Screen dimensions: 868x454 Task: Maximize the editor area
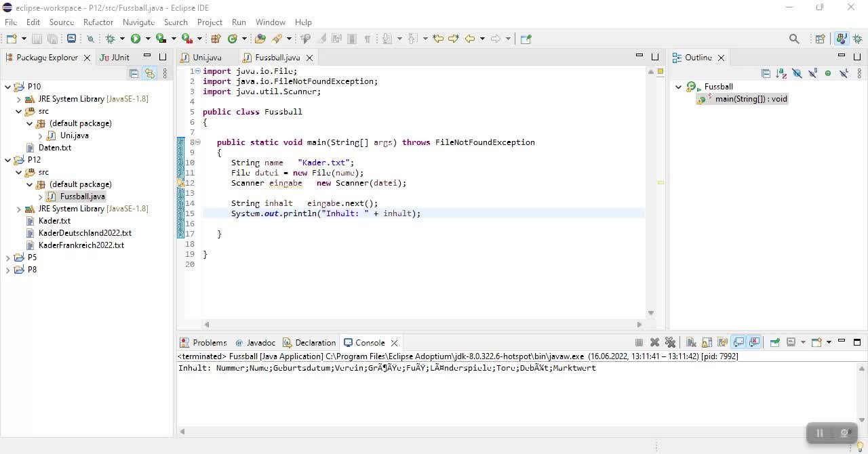(655, 57)
